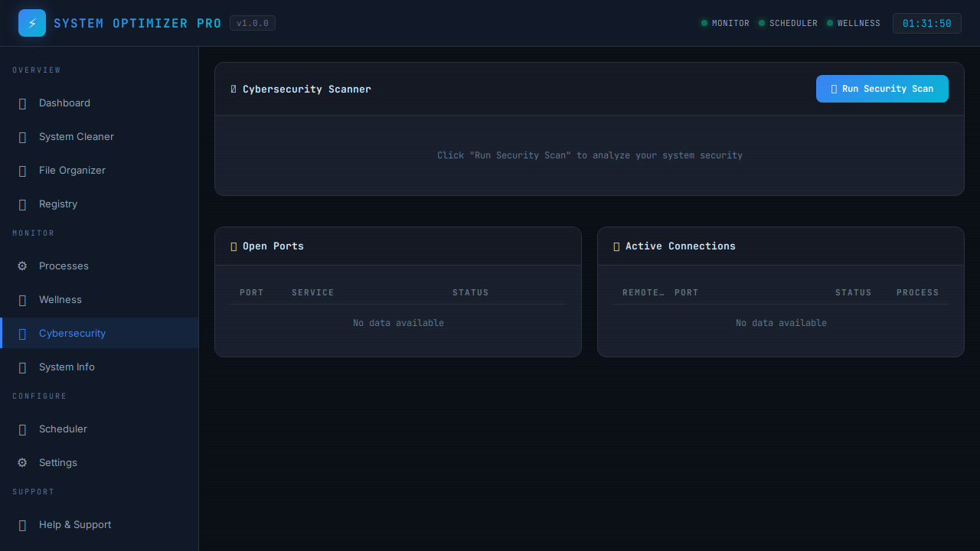Click the PORT column header in Open Ports
Image resolution: width=980 pixels, height=551 pixels.
coord(251,292)
